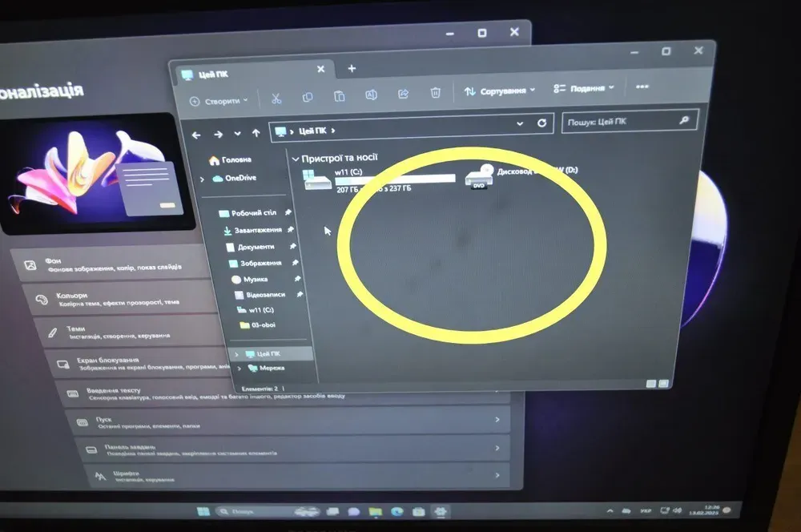The image size is (801, 532).
Task: Collapse the Пристрої та носії group
Action: [296, 159]
